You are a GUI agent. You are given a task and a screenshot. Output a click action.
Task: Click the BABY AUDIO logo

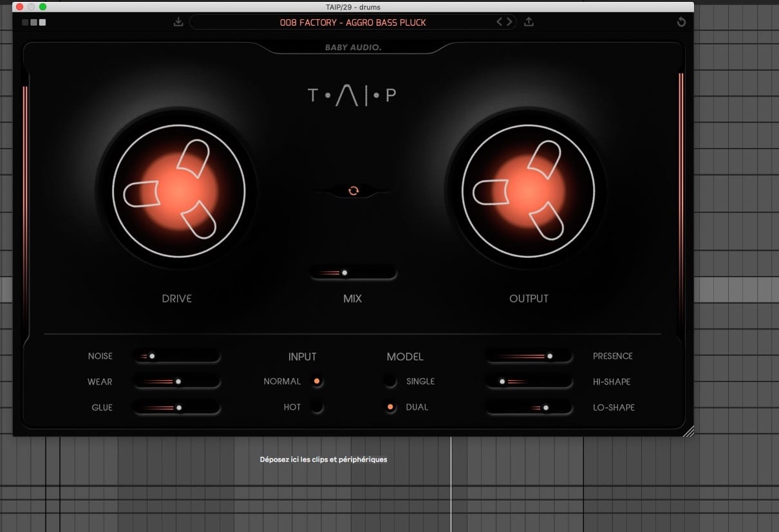(x=353, y=48)
